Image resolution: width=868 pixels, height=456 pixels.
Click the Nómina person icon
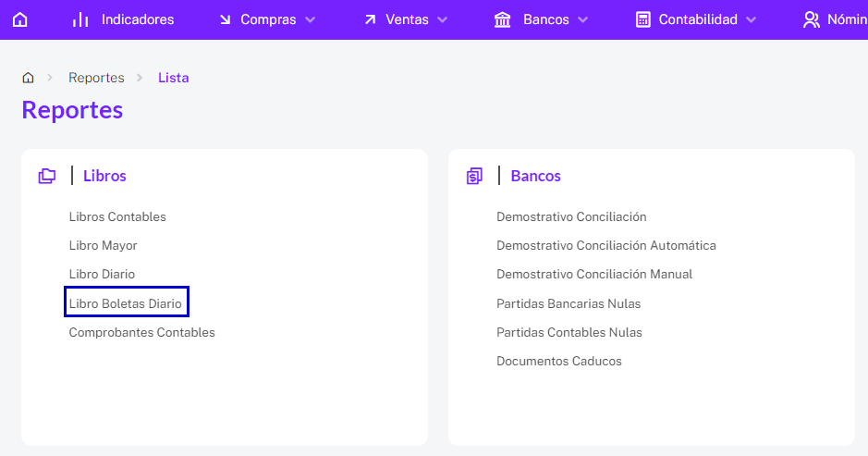(811, 19)
